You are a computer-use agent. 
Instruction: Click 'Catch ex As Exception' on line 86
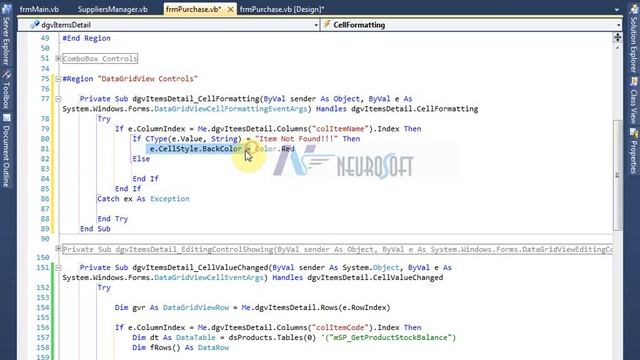[x=143, y=199]
